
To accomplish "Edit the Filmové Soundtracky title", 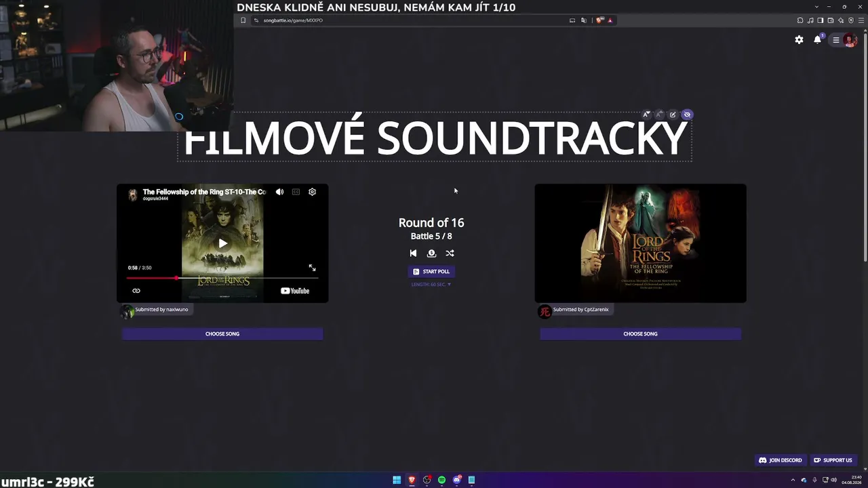I will click(673, 115).
